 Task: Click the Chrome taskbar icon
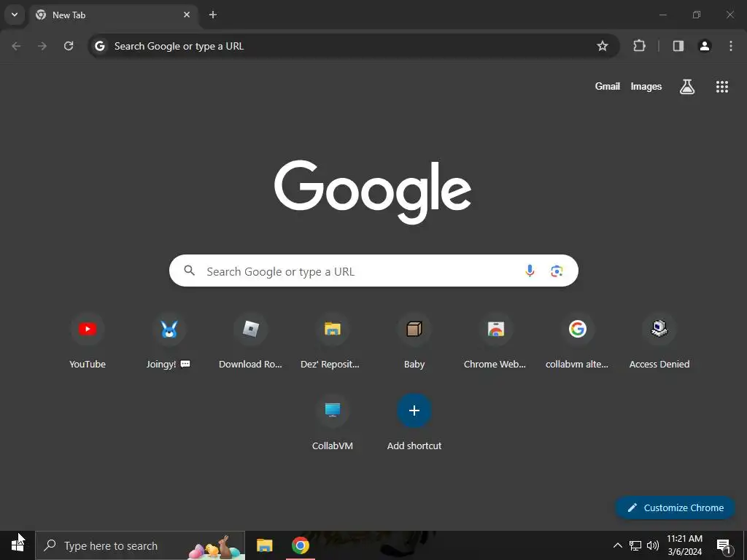300,545
